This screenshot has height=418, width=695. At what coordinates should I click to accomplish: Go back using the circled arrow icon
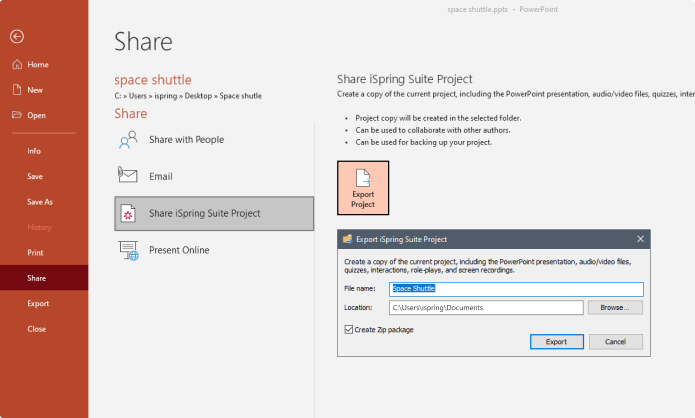point(17,36)
